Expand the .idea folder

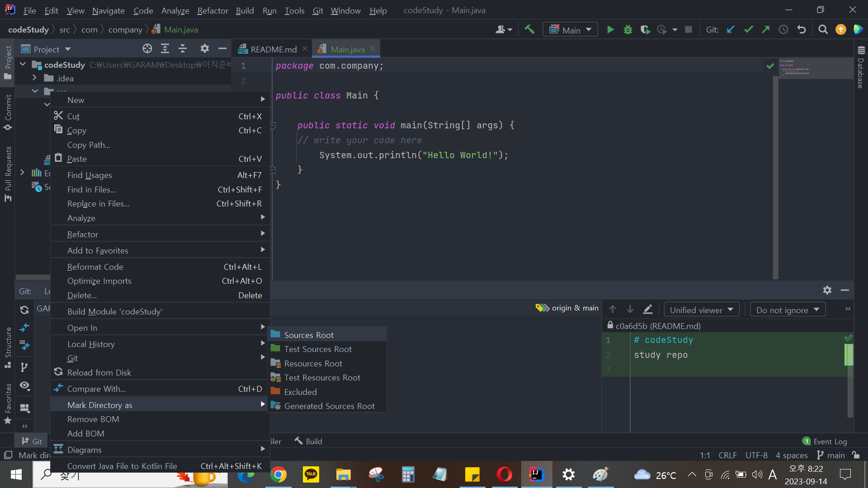point(35,78)
